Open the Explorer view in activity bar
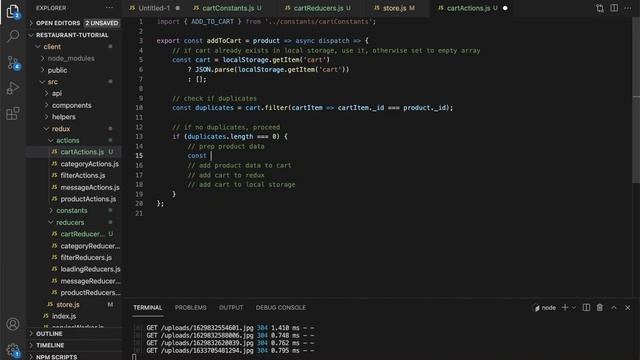640x360 pixels. pyautogui.click(x=13, y=11)
